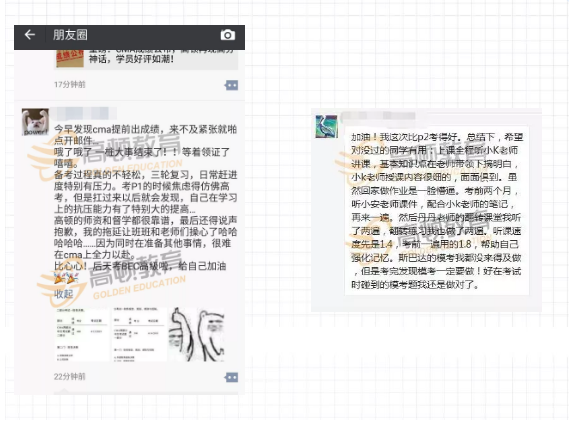Open the cat 'power' avatar profile
This screenshot has height=446, width=569.
coord(35,122)
